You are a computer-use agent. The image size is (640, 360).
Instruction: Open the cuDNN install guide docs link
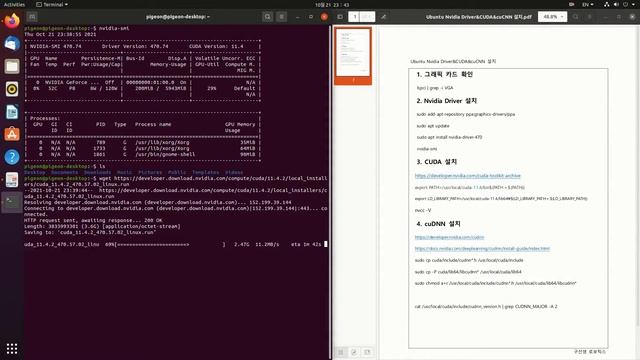(482, 248)
